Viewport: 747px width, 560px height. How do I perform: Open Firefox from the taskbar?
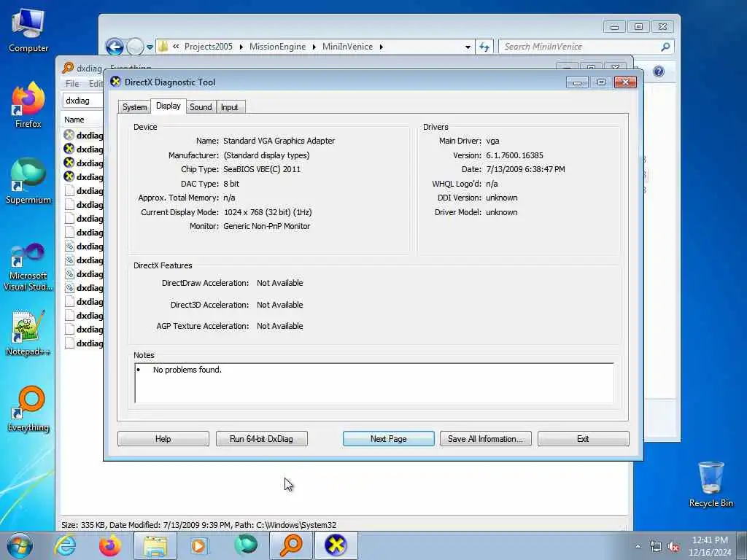[110, 545]
